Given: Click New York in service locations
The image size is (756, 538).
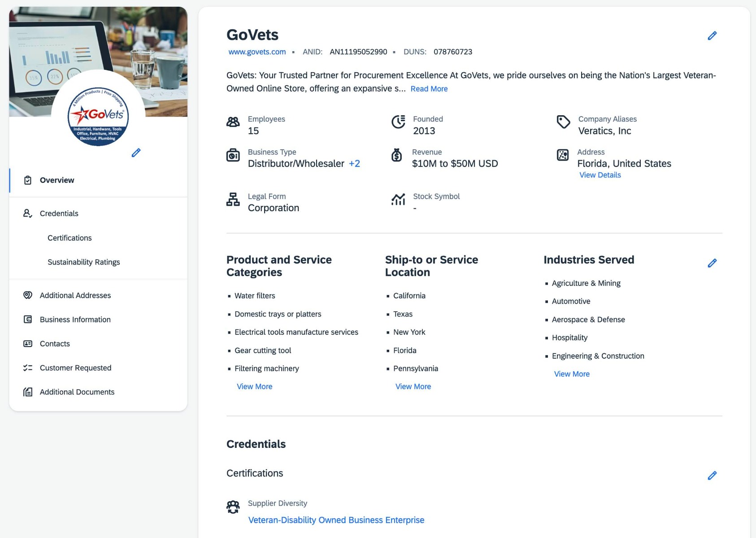Looking at the screenshot, I should pos(409,332).
